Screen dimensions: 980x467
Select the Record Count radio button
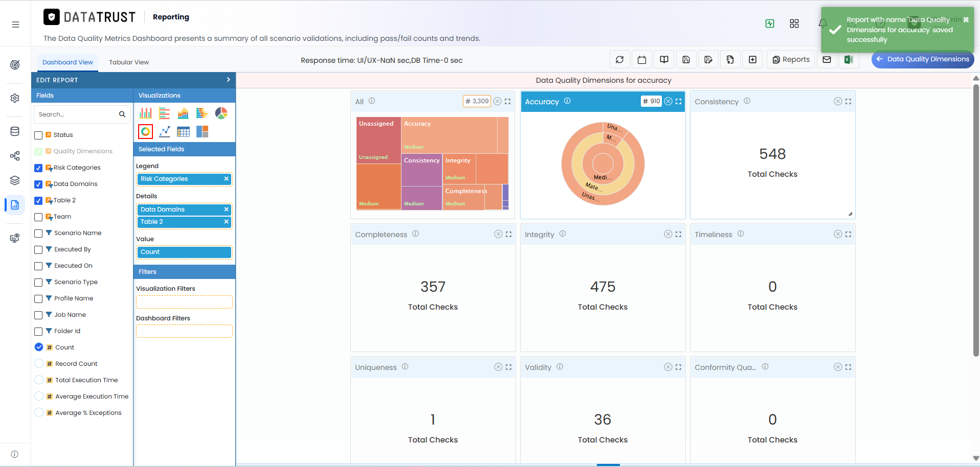pyautogui.click(x=39, y=363)
